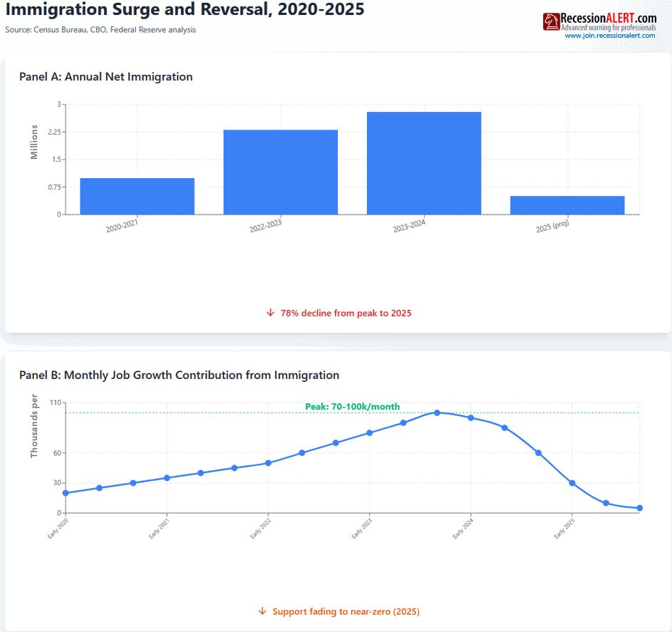The width and height of the screenshot is (672, 632).
Task: Click the Early 2022 data point on line
Action: point(268,463)
